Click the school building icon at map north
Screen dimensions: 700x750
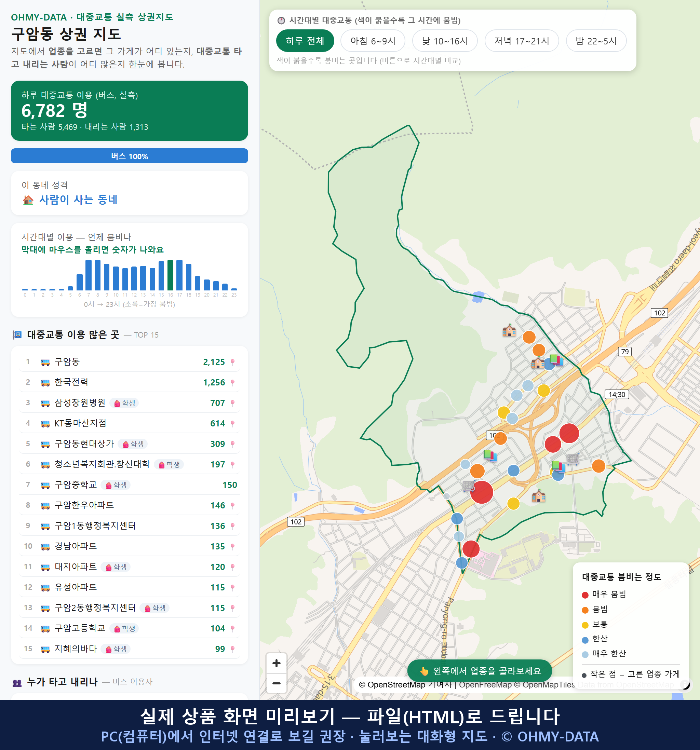click(x=509, y=330)
